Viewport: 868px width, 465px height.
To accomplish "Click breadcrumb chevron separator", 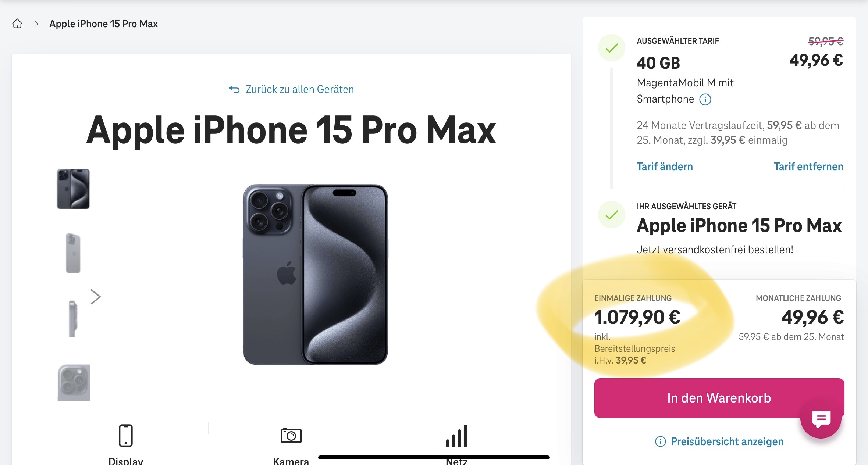I will [36, 24].
